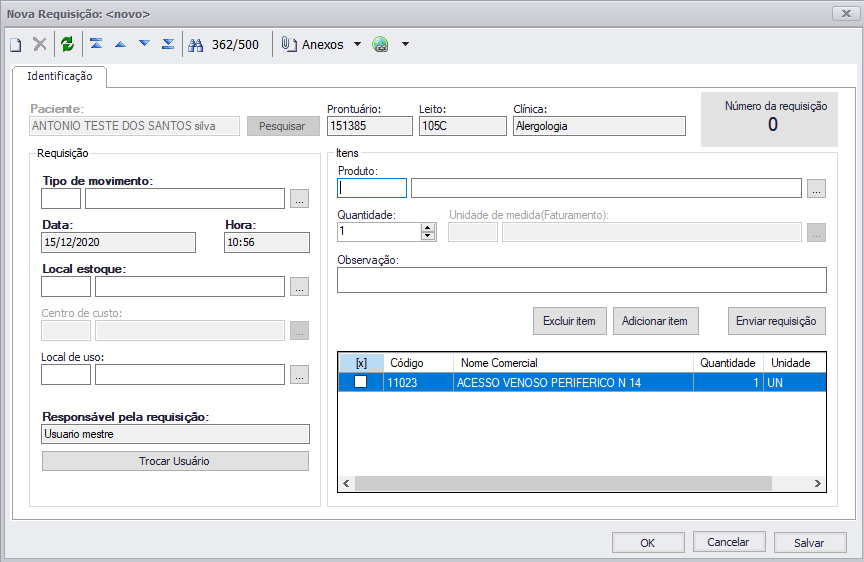Go to previous record up arrow
Image resolution: width=864 pixels, height=562 pixels.
pyautogui.click(x=120, y=44)
